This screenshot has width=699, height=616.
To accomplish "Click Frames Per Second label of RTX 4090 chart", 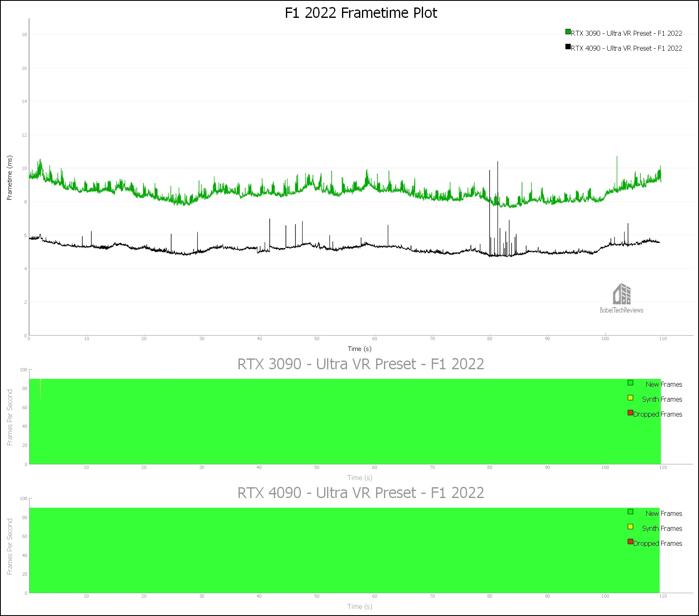I will point(10,547).
